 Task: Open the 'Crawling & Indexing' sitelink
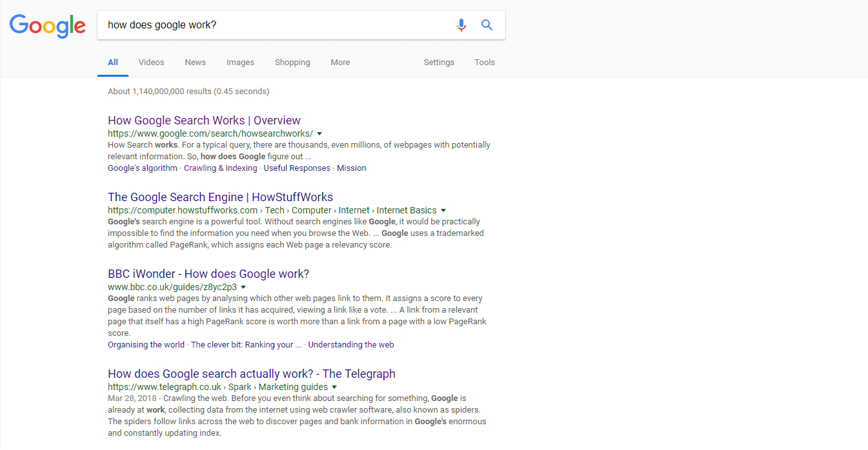tap(220, 168)
